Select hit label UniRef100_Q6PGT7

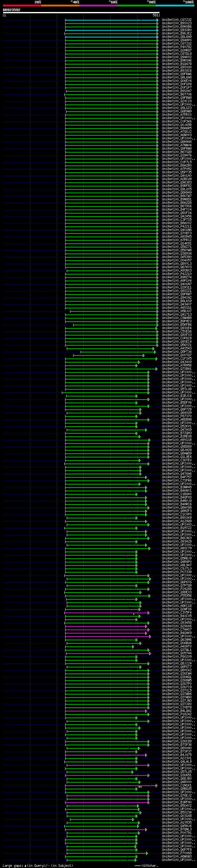point(177,667)
